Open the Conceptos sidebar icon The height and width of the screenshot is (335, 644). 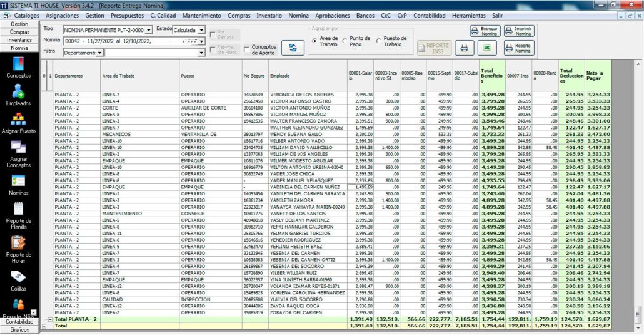pyautogui.click(x=18, y=66)
